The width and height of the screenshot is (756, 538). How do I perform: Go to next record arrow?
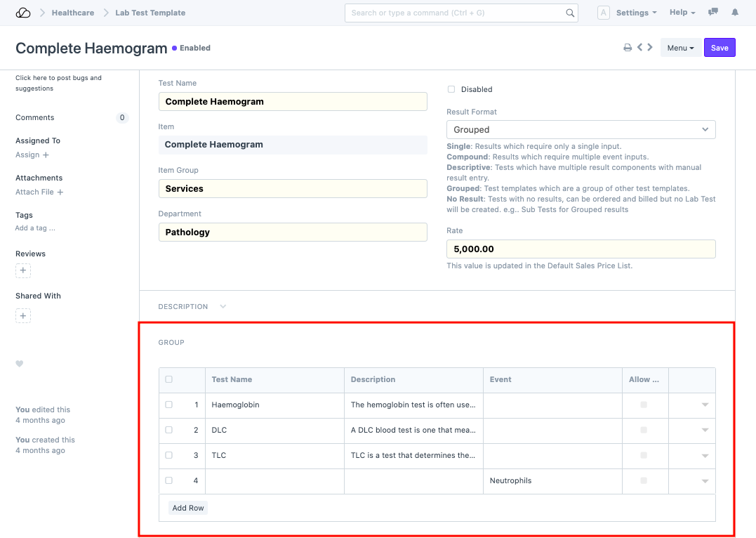pyautogui.click(x=650, y=48)
